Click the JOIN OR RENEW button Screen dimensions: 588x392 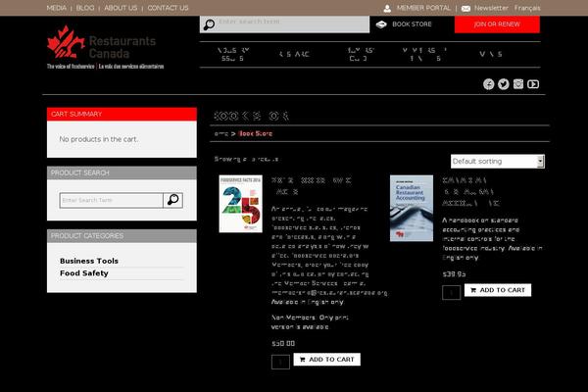click(x=497, y=24)
